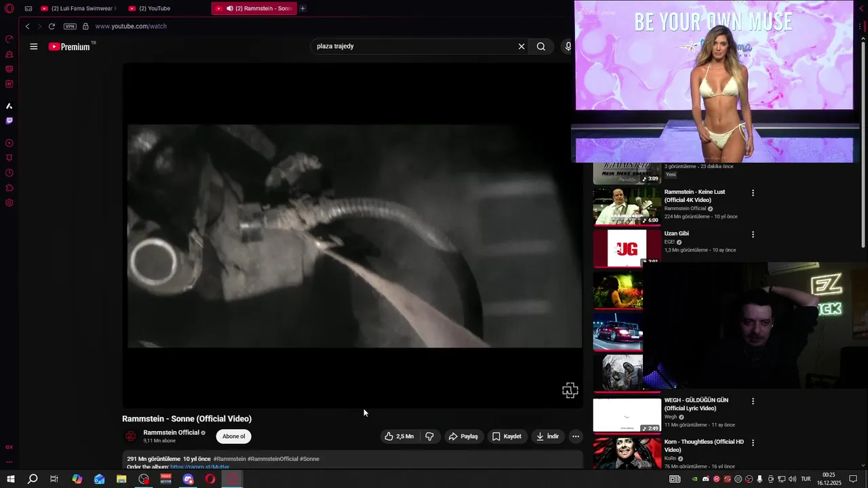Open the History clock sidebar icon

[9, 173]
